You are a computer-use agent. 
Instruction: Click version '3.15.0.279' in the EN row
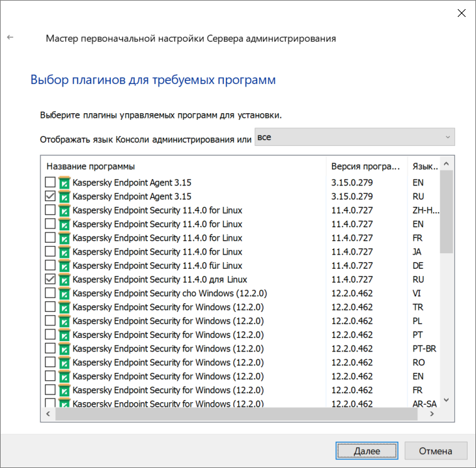tap(352, 183)
